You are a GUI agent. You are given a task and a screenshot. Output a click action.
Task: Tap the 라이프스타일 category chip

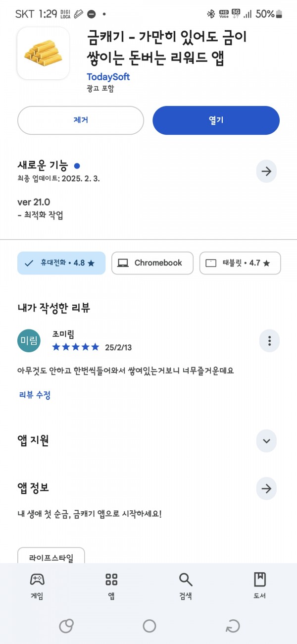(51, 557)
